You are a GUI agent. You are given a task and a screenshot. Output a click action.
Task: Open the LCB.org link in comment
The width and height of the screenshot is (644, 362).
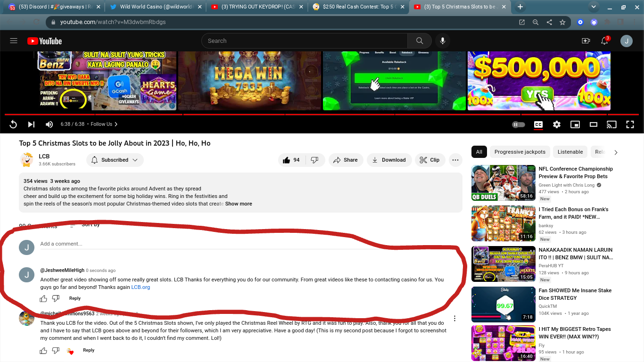pyautogui.click(x=140, y=288)
